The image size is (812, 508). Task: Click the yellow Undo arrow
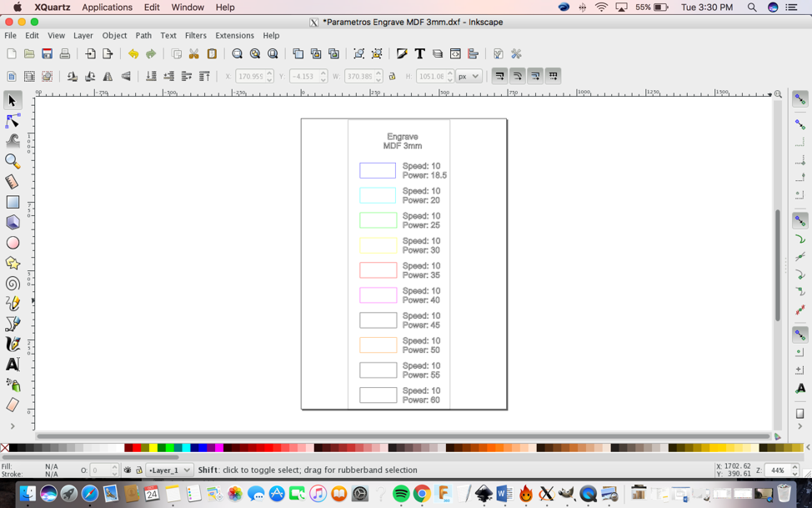coord(133,54)
